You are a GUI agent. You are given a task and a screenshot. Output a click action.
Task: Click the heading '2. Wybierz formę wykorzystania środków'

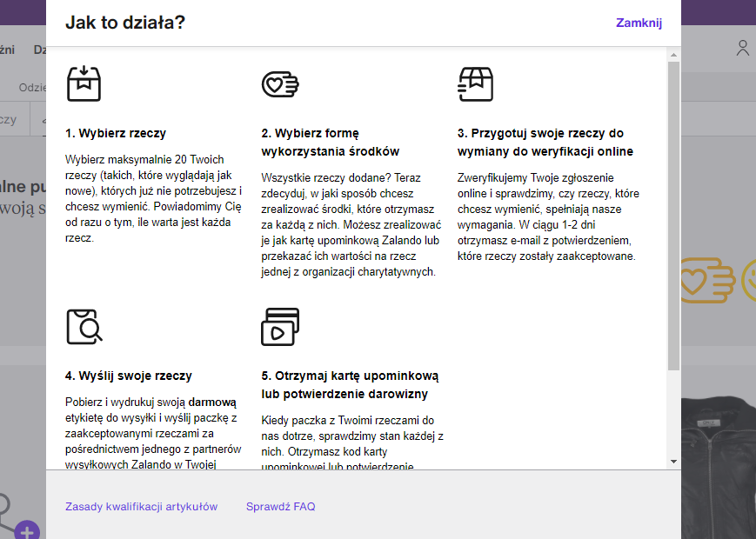(330, 143)
